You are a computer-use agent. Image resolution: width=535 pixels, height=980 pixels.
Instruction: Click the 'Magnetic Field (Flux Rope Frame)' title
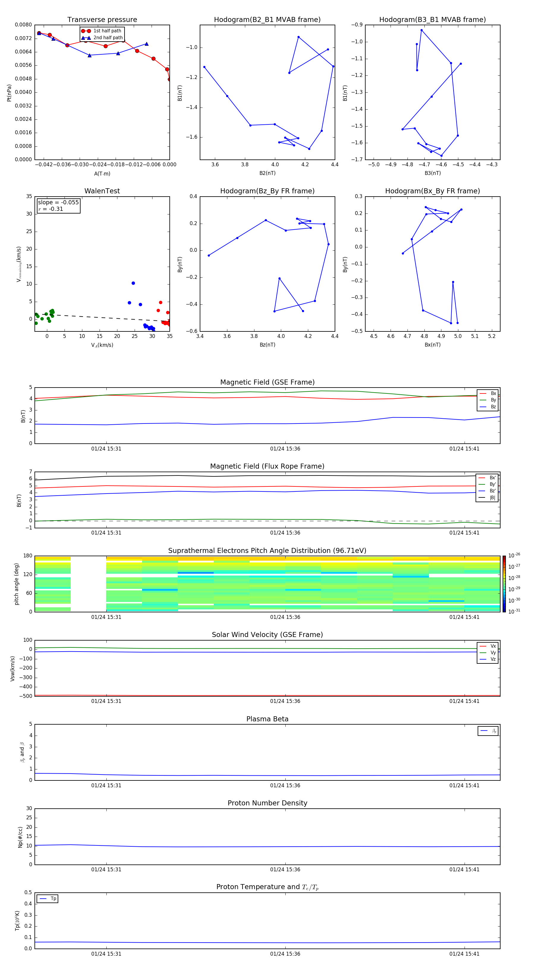coord(267,467)
